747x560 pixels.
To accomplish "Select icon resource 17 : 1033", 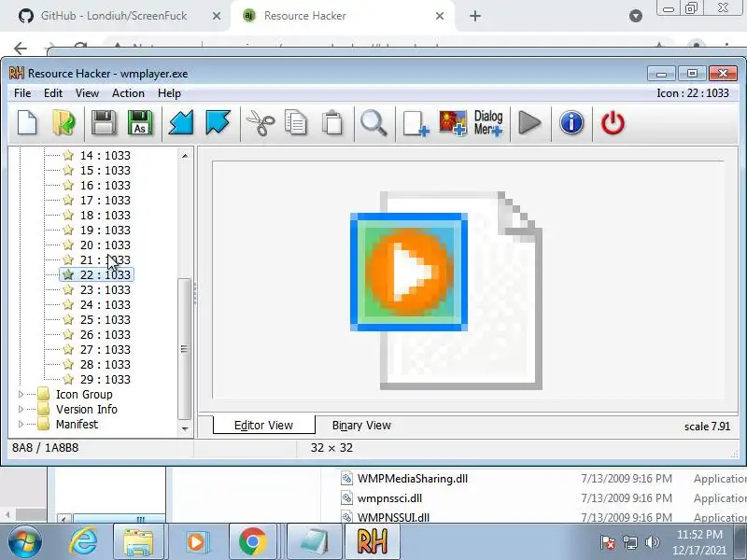I will (x=105, y=200).
